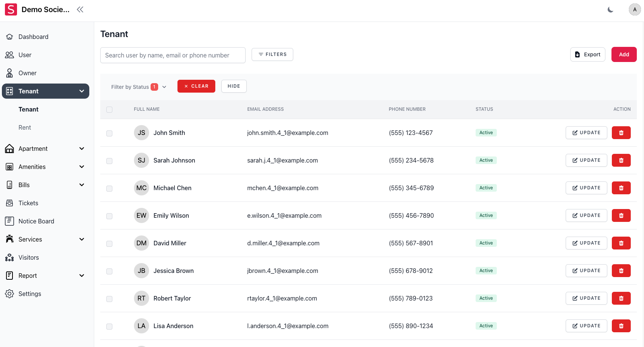Open the Notice Board page
This screenshot has width=644, height=347.
coord(36,221)
